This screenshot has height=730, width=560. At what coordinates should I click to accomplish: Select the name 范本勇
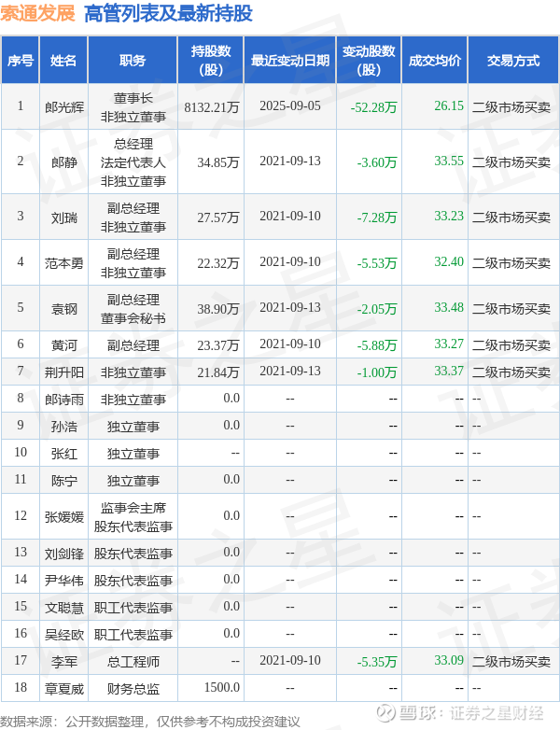pos(64,263)
